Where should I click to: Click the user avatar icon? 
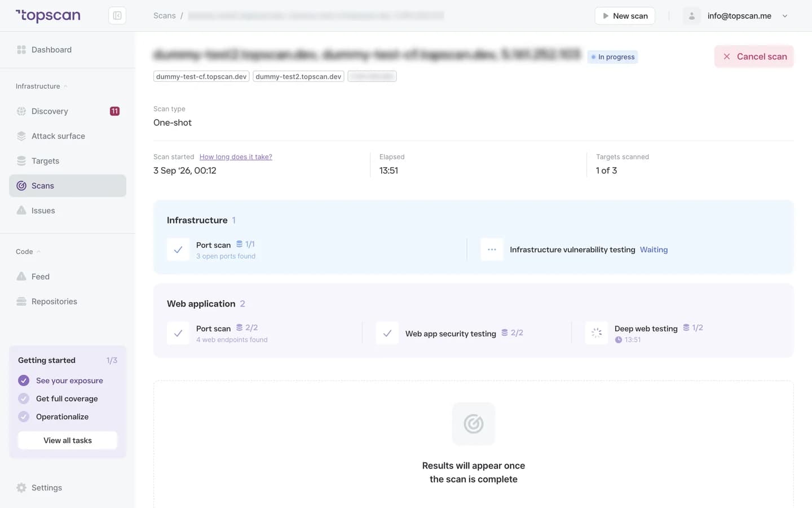[692, 16]
